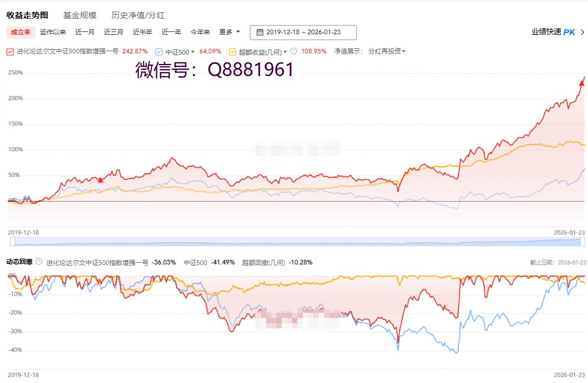Click the date range input 2019-12-18 ~ 2026-01-23
This screenshot has width=588, height=383.
tap(303, 33)
